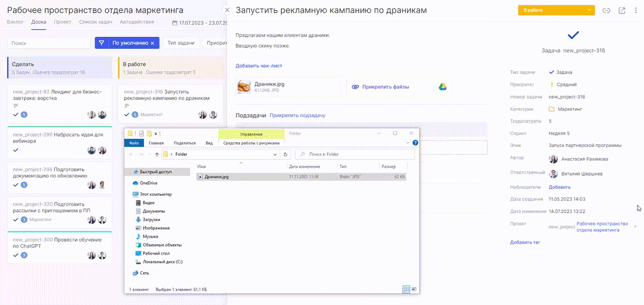Click 'Добавить тег' link
Viewport: 644px width, 305px height.
525,242
